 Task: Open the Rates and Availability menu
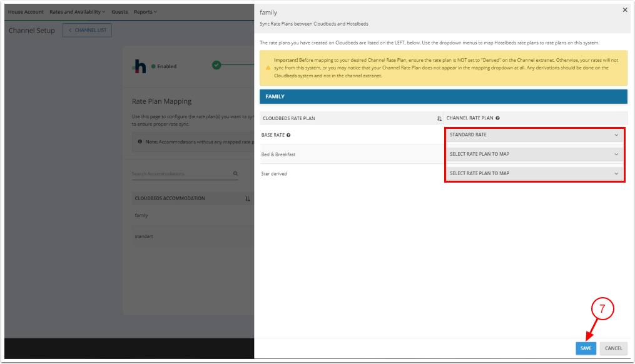coord(77,12)
